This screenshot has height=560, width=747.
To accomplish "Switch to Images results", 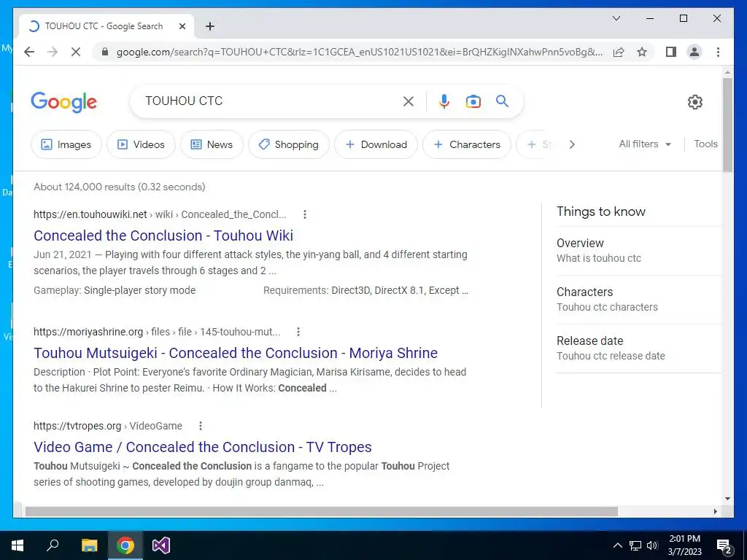I will [66, 144].
